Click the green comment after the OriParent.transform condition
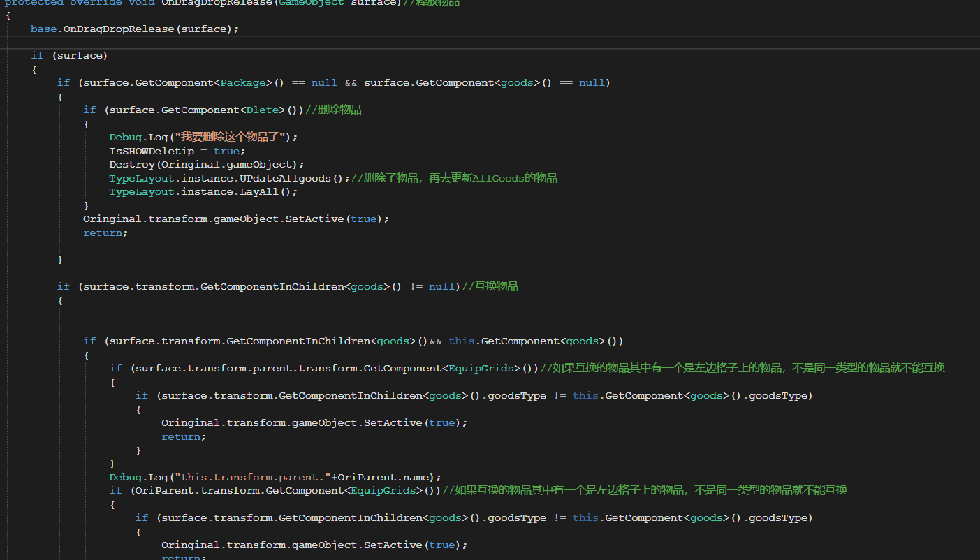 point(645,490)
